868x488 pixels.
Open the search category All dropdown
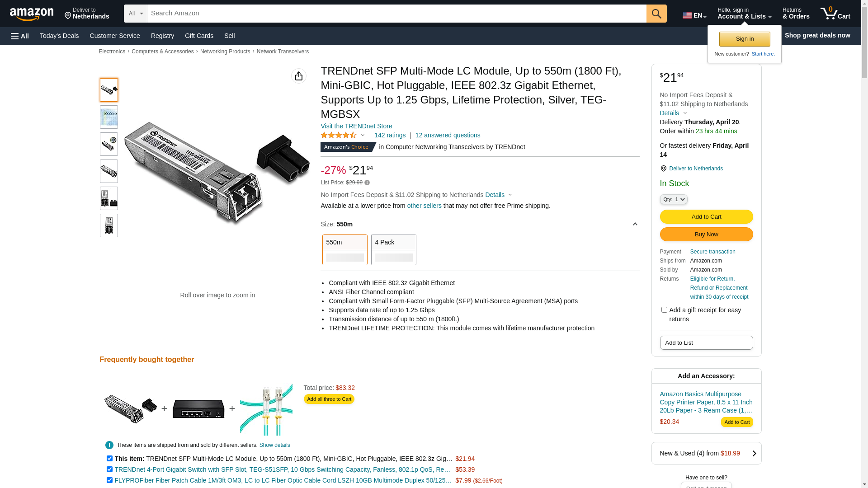point(136,14)
